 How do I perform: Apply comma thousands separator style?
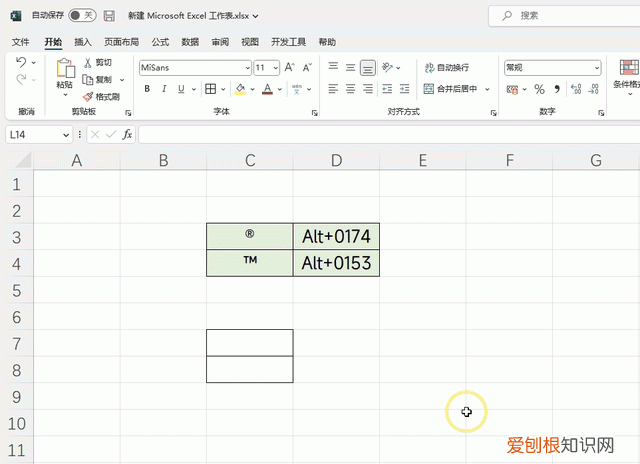(557, 89)
